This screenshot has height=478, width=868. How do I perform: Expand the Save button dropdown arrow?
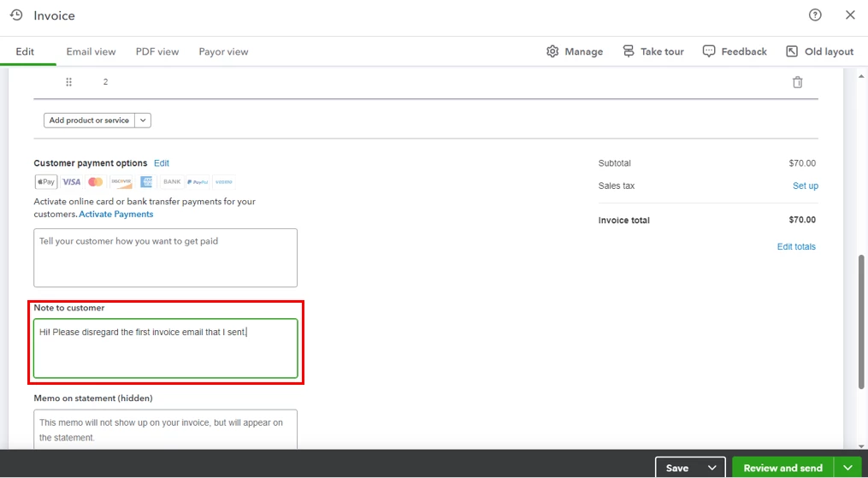coord(712,468)
